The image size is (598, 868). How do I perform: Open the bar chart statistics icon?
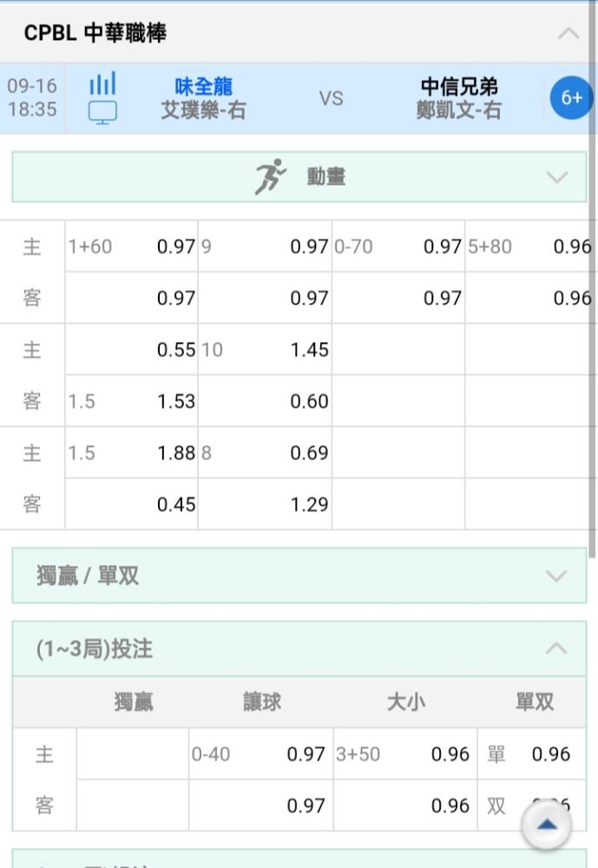(x=103, y=83)
